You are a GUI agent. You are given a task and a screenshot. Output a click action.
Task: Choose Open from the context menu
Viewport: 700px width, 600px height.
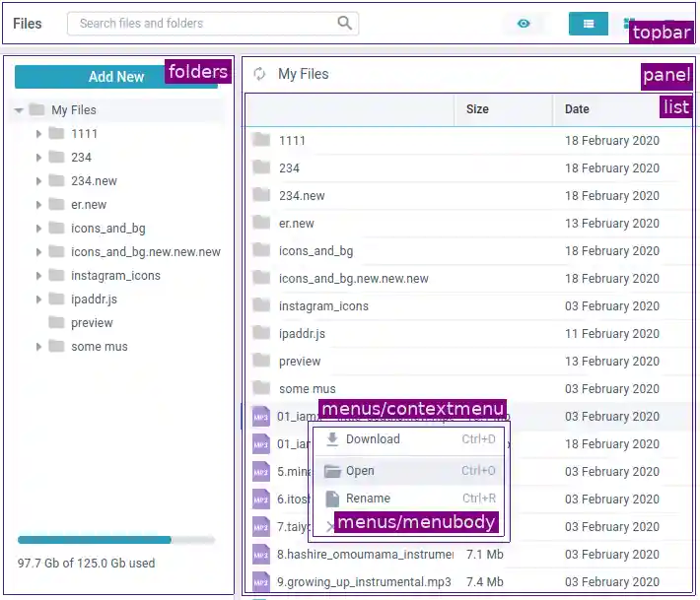click(409, 471)
